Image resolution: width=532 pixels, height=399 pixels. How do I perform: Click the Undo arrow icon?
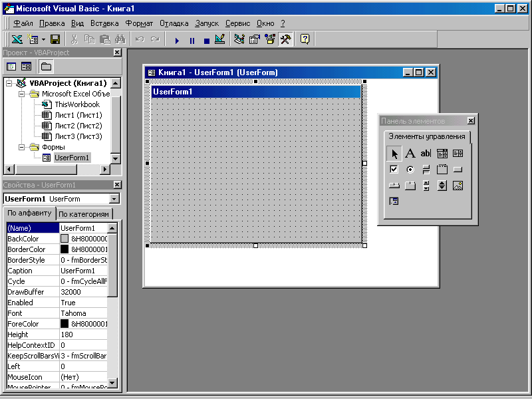[x=140, y=39]
